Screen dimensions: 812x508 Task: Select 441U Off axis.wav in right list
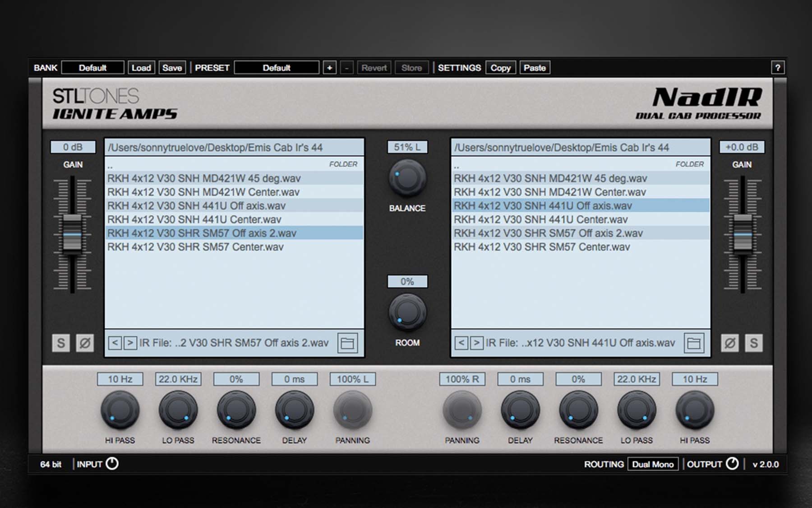pos(581,206)
